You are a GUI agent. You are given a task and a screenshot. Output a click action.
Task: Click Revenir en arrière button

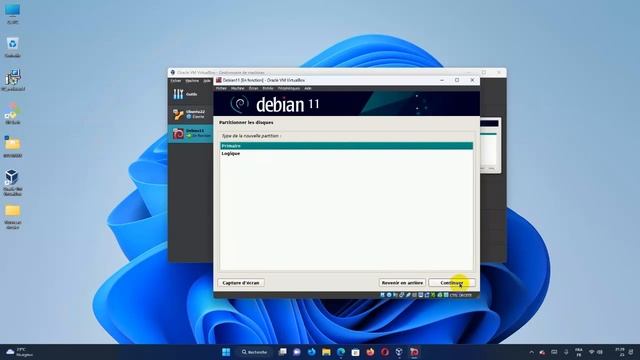click(x=402, y=282)
